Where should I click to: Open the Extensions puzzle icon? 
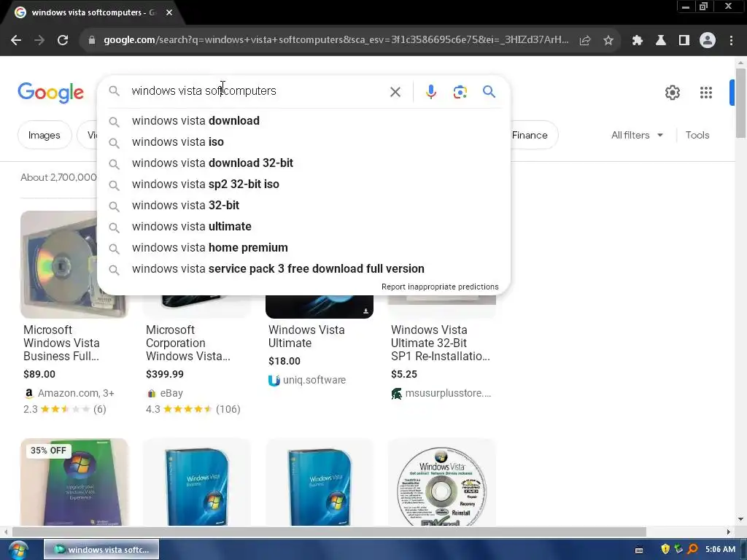pyautogui.click(x=638, y=41)
